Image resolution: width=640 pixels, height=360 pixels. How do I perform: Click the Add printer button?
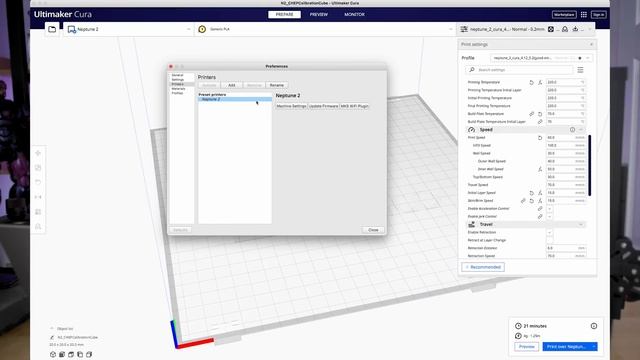coord(231,85)
